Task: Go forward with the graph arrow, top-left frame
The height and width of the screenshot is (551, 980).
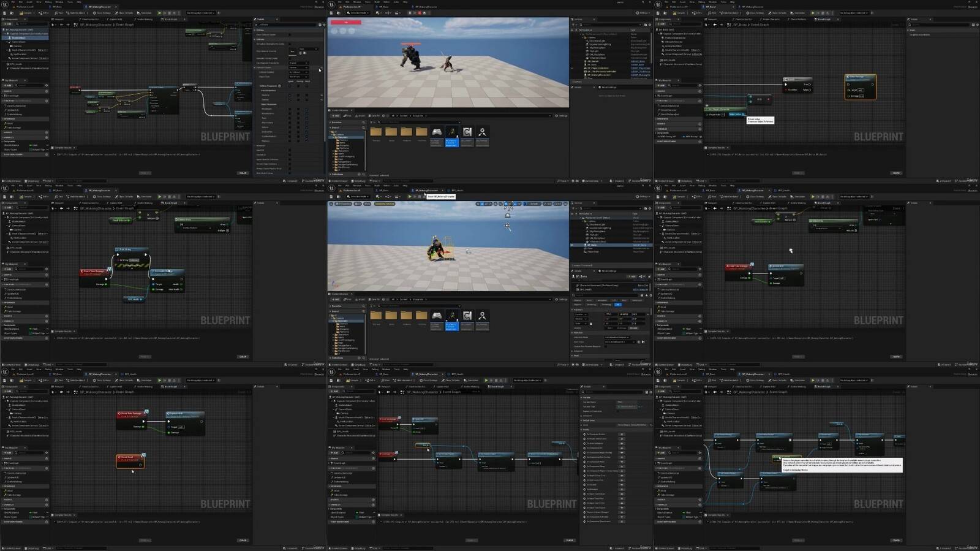Action: 68,25
